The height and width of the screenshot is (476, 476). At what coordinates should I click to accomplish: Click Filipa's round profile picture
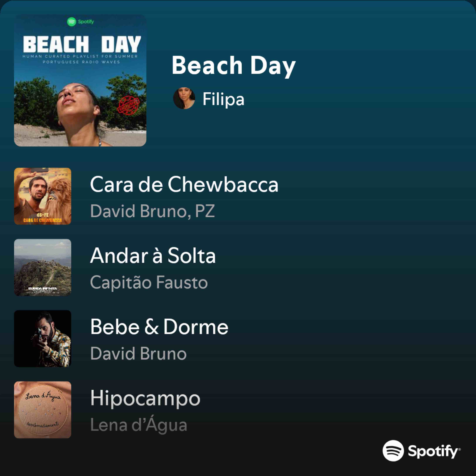184,98
